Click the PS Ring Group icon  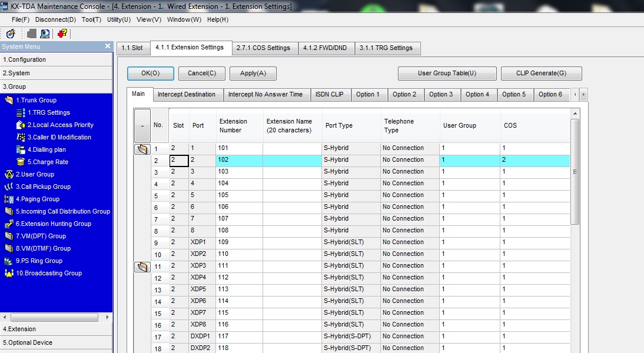point(9,261)
